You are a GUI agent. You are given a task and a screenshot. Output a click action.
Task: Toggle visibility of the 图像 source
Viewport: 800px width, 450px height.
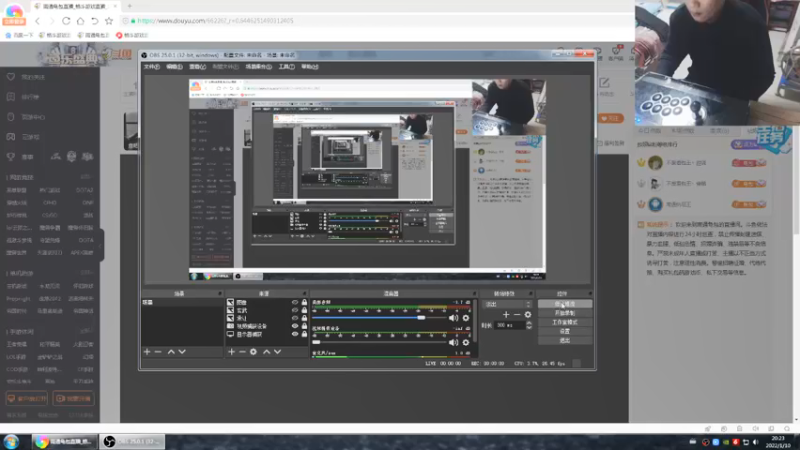coord(295,303)
